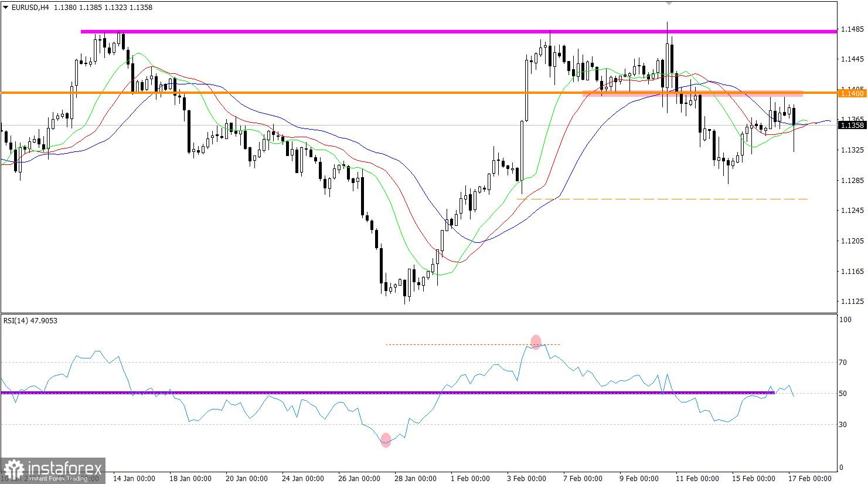
Task: Select the pink shaded zone below 1.1400
Action: (x=692, y=94)
